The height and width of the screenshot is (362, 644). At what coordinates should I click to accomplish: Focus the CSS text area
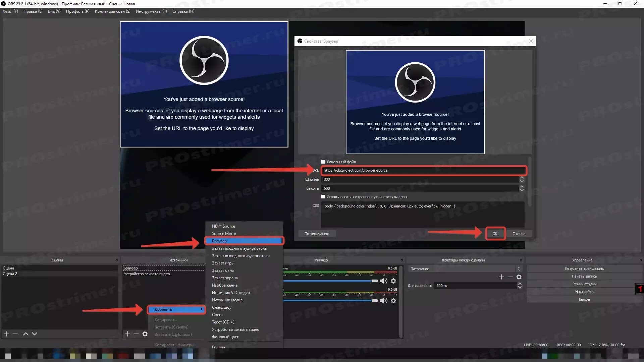[x=423, y=215]
